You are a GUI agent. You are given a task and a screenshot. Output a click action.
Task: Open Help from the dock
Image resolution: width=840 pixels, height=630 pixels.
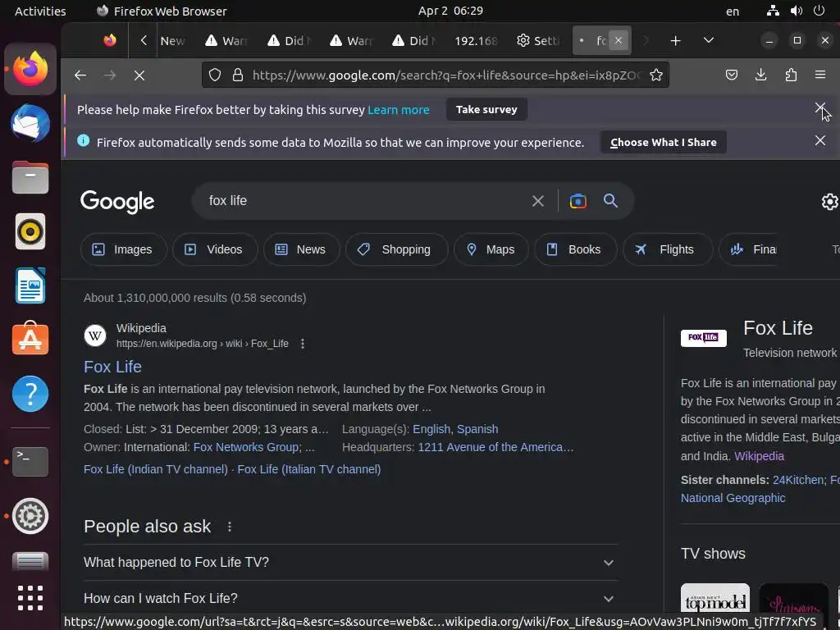pyautogui.click(x=30, y=394)
